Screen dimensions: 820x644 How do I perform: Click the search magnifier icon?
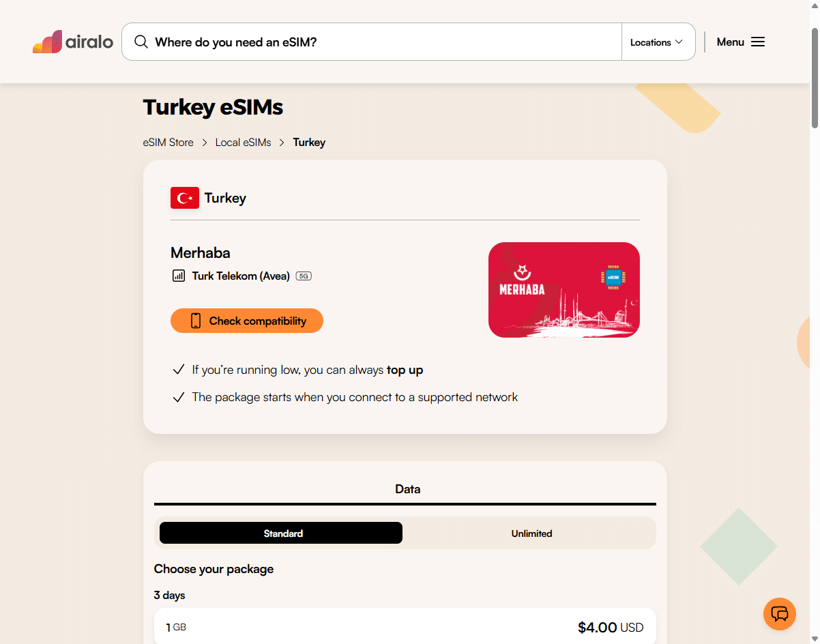coord(141,42)
